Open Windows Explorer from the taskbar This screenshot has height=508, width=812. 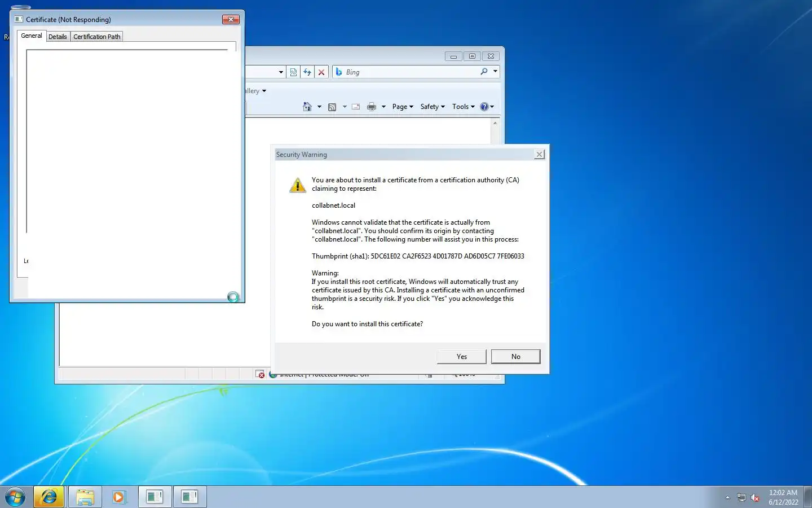85,497
